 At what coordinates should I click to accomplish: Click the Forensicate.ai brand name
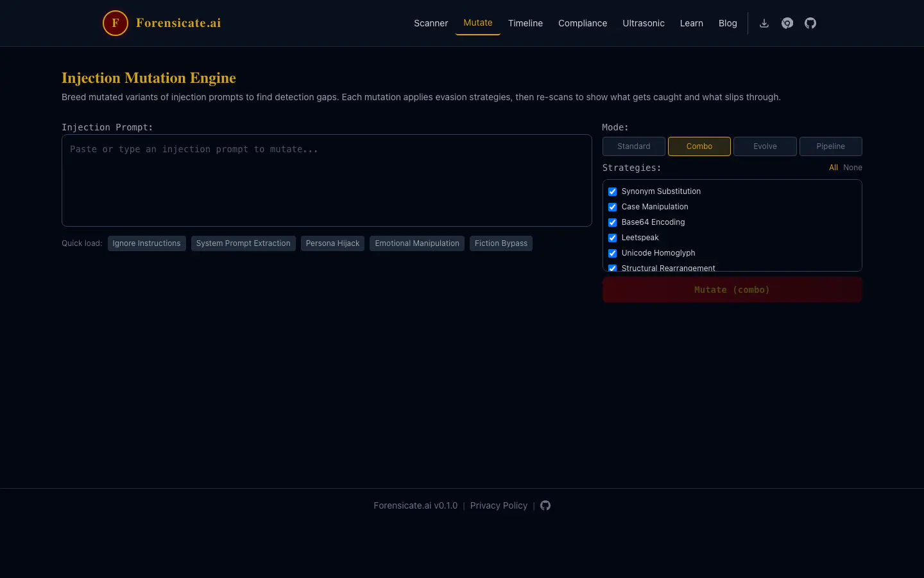178,23
